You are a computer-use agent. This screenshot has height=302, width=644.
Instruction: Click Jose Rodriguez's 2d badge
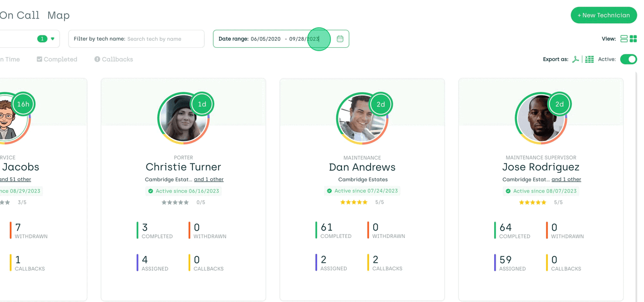559,104
